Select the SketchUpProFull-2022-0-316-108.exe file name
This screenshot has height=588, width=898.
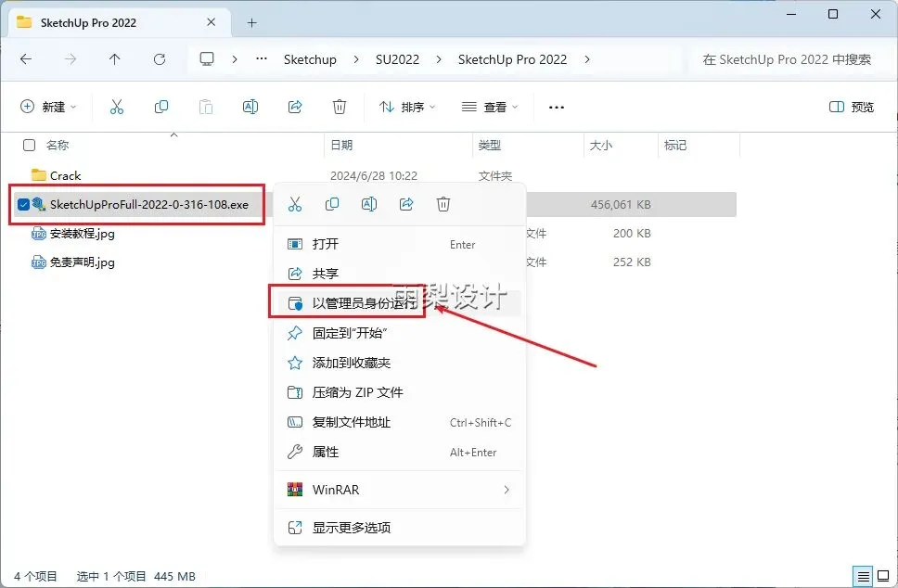click(149, 204)
